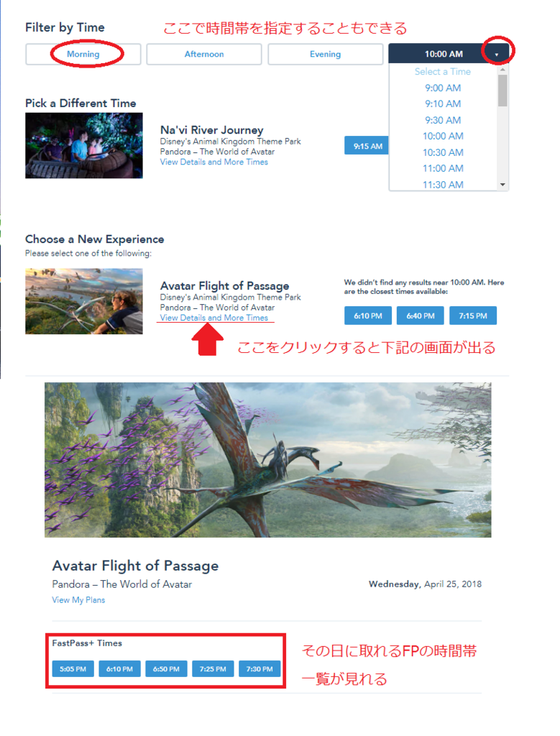Screen dimensions: 560x736
Task: Select the 6:50 PM FastPass+ time
Action: tap(166, 669)
